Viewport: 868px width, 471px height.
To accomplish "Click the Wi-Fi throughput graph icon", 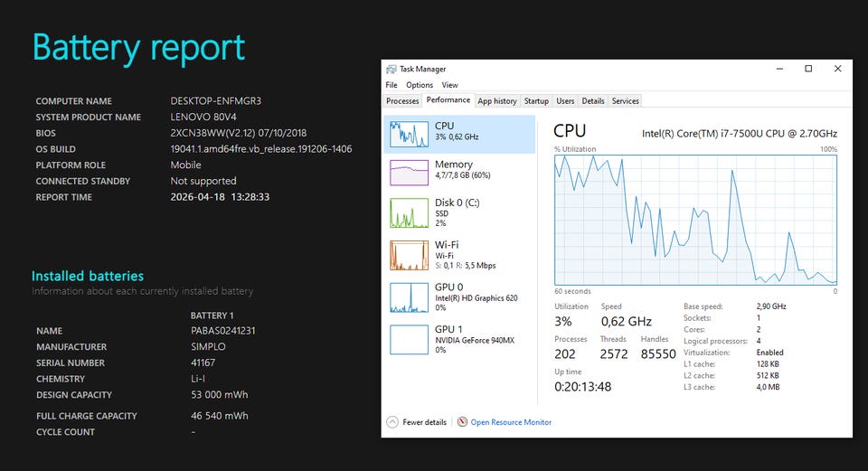I will point(408,255).
